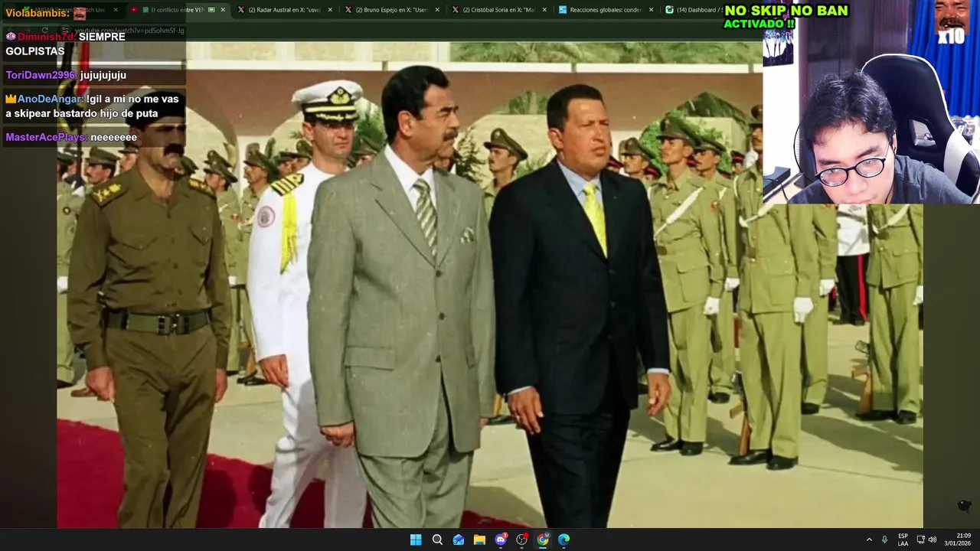The height and width of the screenshot is (551, 980).
Task: Switch to "Cristóbal Soria en X" tab
Action: point(498,10)
